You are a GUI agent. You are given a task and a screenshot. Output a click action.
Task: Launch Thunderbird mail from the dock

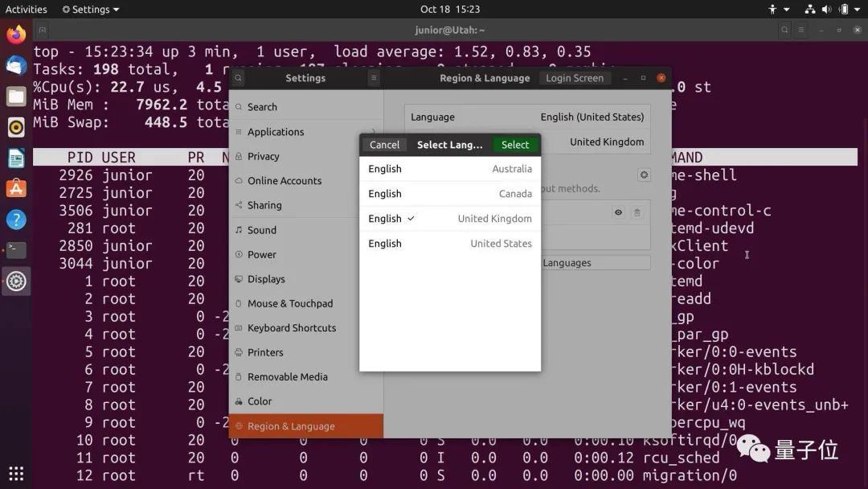coord(16,66)
